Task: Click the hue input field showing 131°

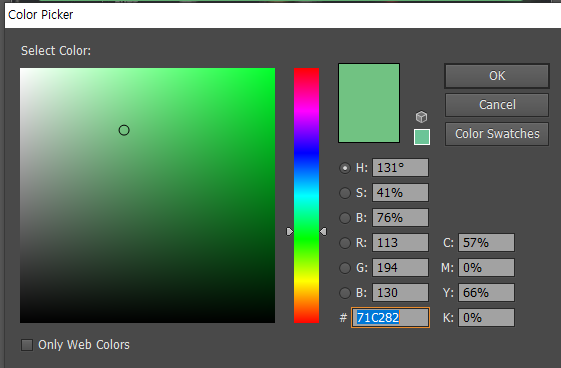Action: 400,168
